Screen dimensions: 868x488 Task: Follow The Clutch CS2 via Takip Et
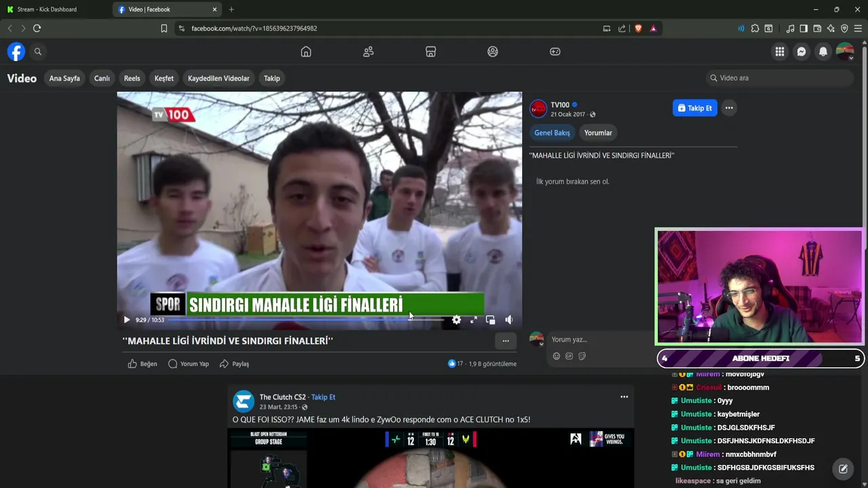[x=323, y=397]
